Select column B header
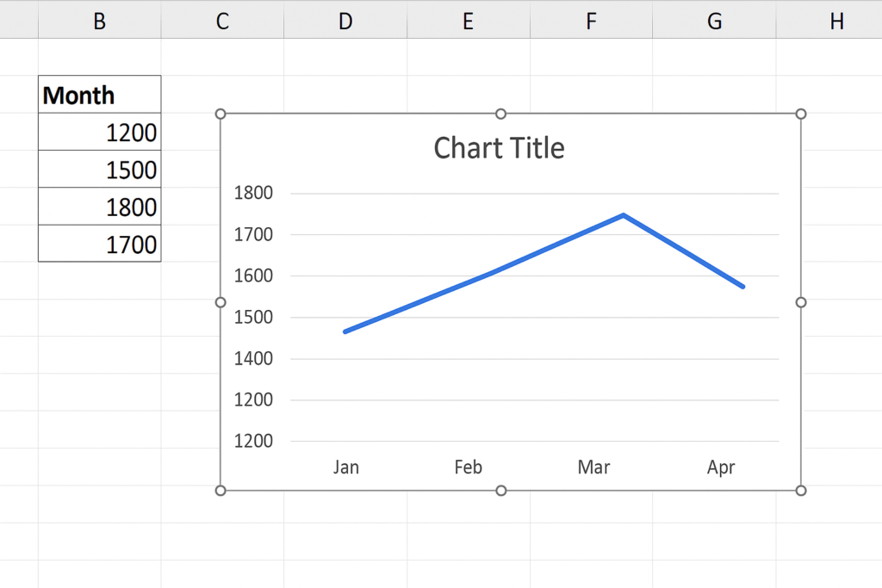Viewport: 882px width, 588px height. [99, 21]
